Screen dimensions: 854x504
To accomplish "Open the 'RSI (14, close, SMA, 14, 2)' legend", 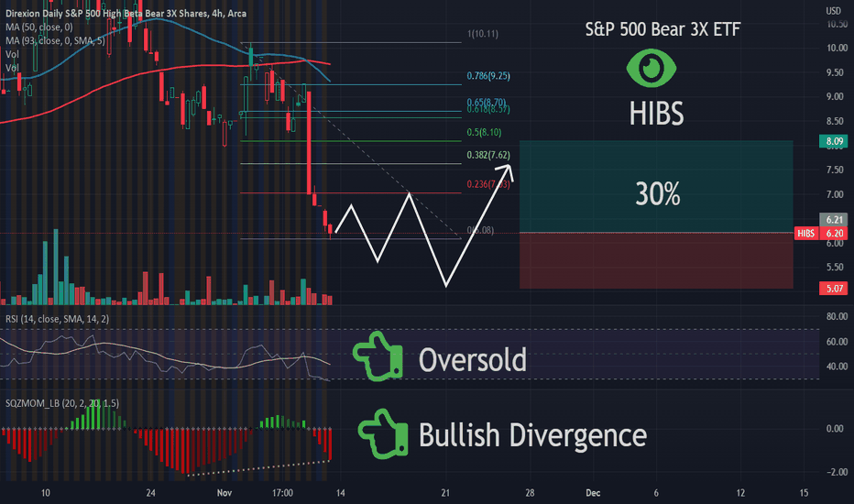I will 57,319.
